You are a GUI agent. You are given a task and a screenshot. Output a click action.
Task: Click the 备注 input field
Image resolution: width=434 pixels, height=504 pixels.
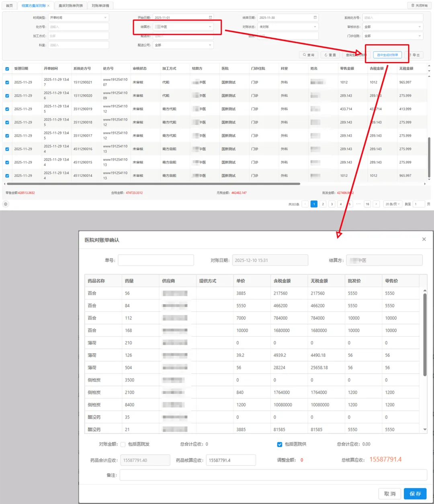click(x=273, y=475)
